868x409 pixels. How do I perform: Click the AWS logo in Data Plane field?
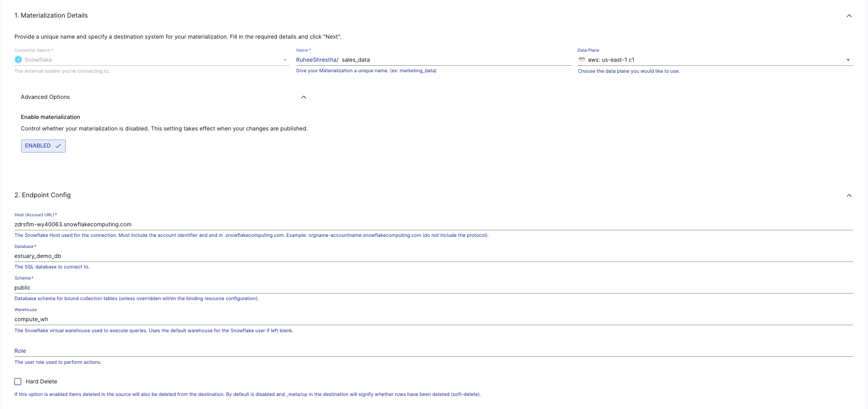click(582, 59)
